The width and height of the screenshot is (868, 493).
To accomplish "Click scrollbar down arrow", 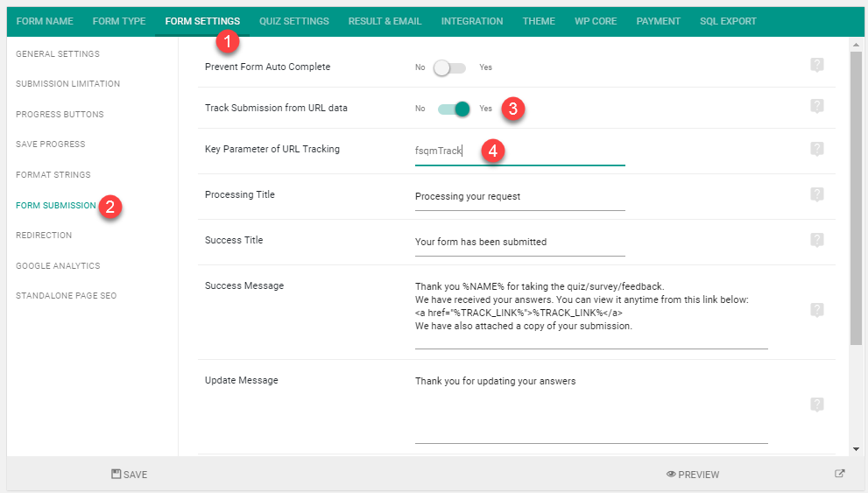I will pos(856,449).
